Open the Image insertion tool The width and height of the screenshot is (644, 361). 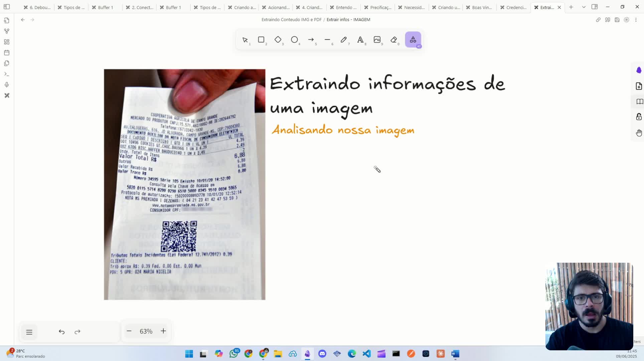tap(377, 40)
